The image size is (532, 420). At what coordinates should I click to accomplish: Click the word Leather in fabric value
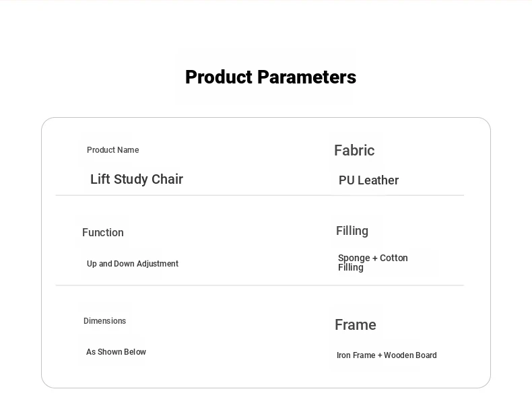coord(378,180)
